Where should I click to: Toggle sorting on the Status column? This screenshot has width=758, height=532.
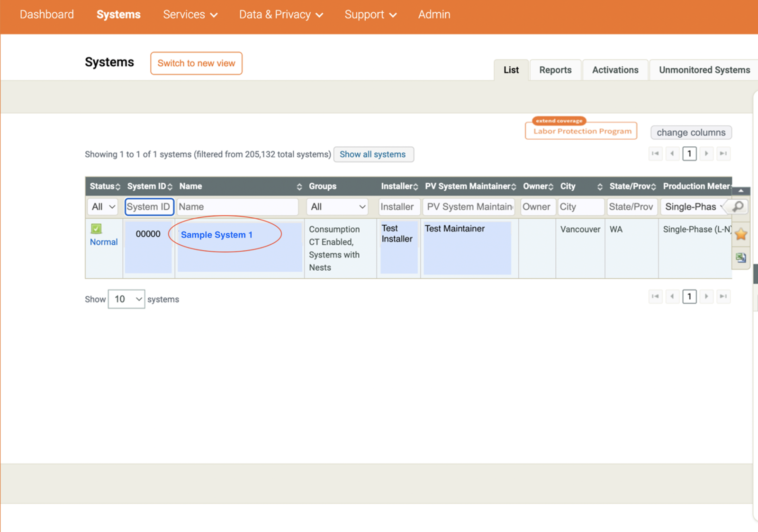coord(118,186)
